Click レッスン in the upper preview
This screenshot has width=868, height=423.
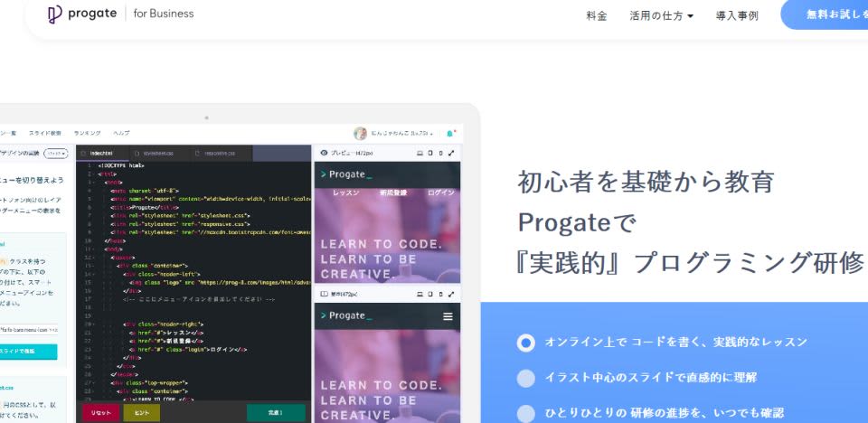(x=345, y=193)
